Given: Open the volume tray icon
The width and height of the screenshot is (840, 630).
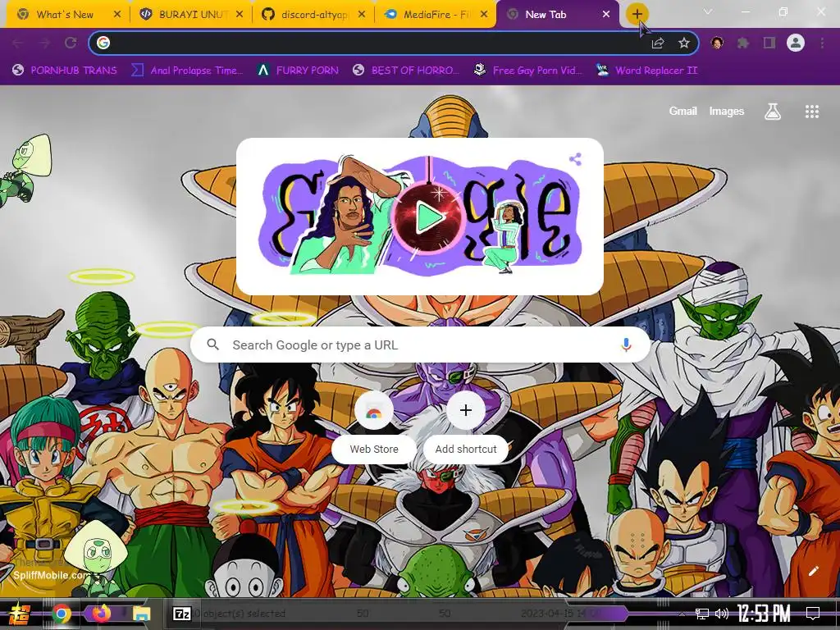Looking at the screenshot, I should [x=722, y=614].
